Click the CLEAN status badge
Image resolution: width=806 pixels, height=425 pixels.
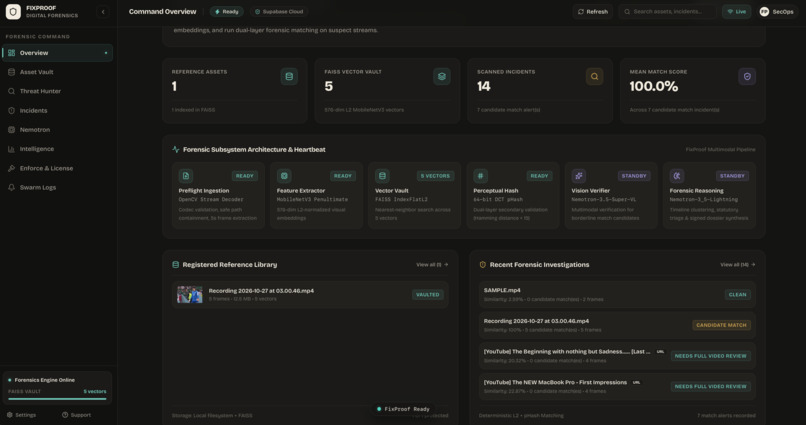737,295
